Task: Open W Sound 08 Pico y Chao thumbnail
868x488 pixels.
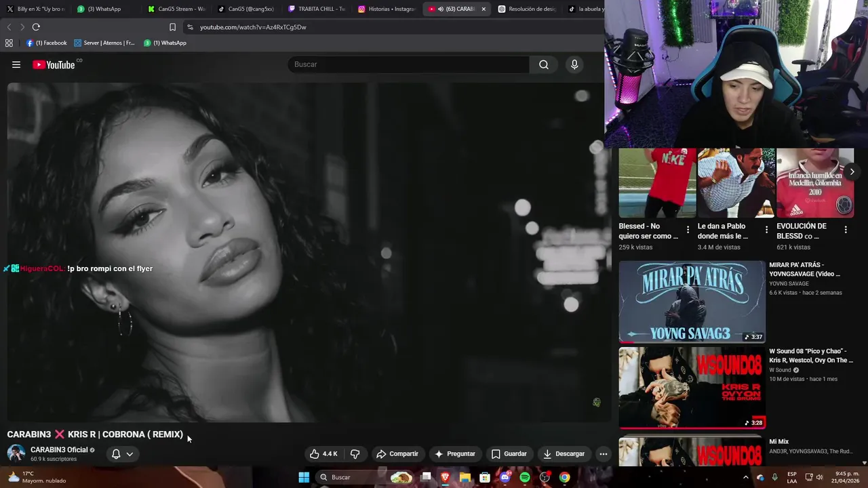Action: [692, 388]
